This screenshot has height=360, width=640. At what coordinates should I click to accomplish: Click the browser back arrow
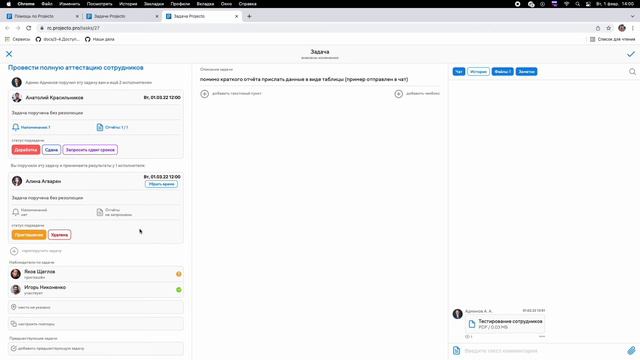click(x=7, y=28)
